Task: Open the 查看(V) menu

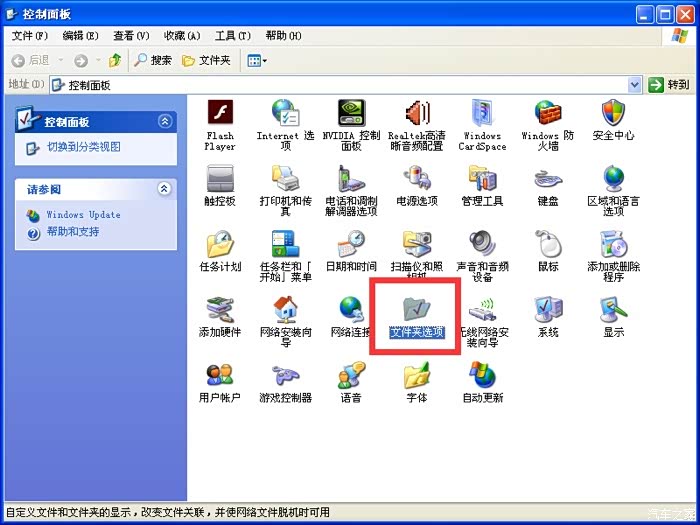Action: tap(131, 36)
